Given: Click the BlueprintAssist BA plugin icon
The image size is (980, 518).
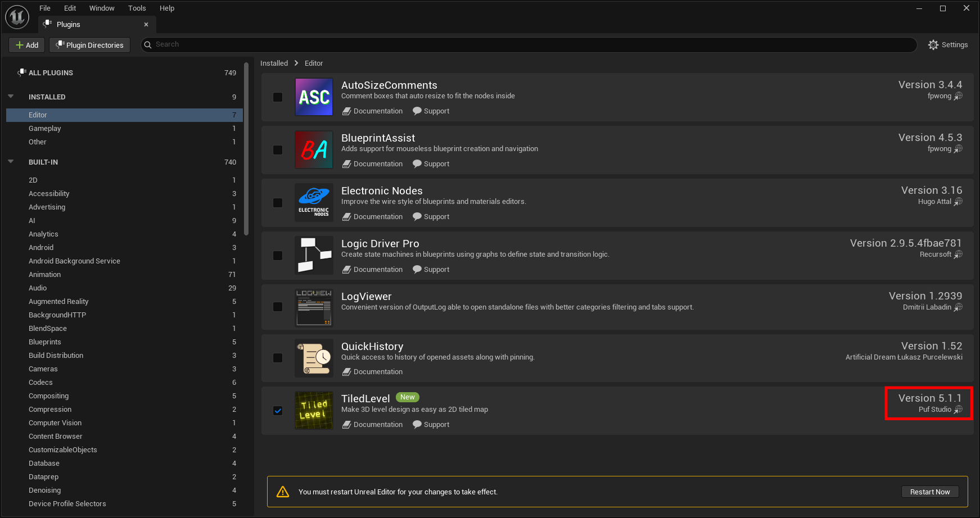Looking at the screenshot, I should 314,150.
